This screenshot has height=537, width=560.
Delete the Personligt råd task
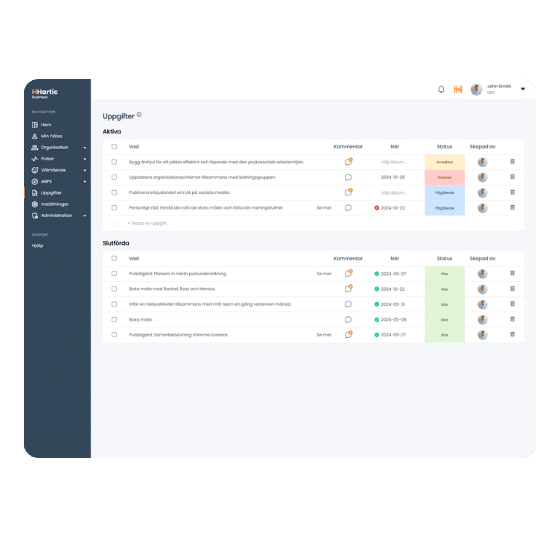click(x=512, y=207)
